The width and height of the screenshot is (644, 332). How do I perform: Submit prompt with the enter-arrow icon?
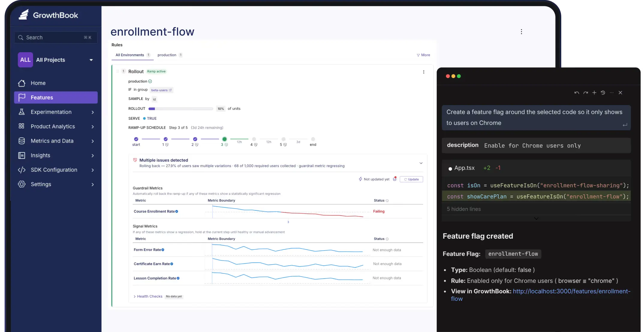click(x=625, y=125)
